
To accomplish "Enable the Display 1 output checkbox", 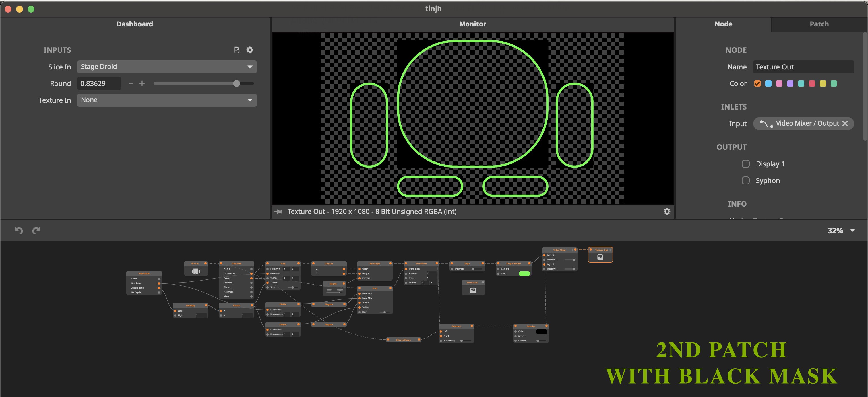I will [x=746, y=164].
